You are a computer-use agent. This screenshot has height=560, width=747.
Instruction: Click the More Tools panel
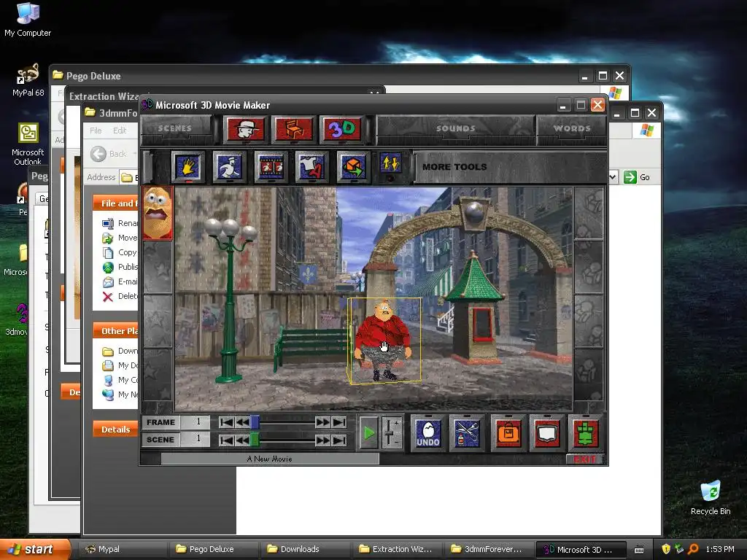click(x=510, y=167)
